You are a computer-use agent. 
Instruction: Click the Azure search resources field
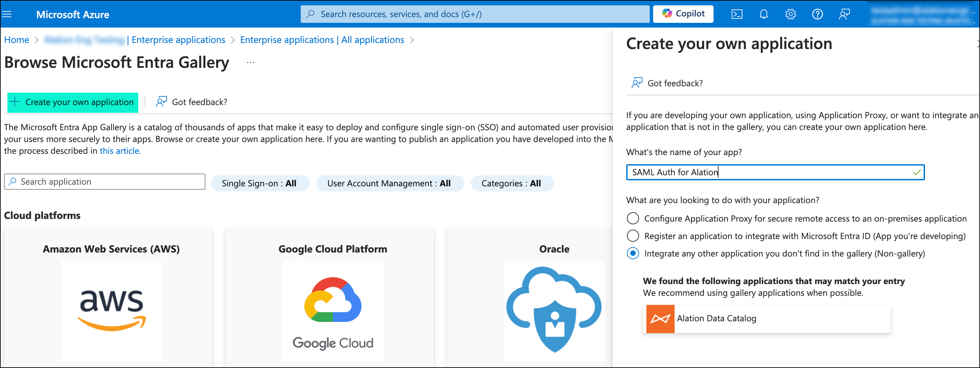[x=475, y=14]
